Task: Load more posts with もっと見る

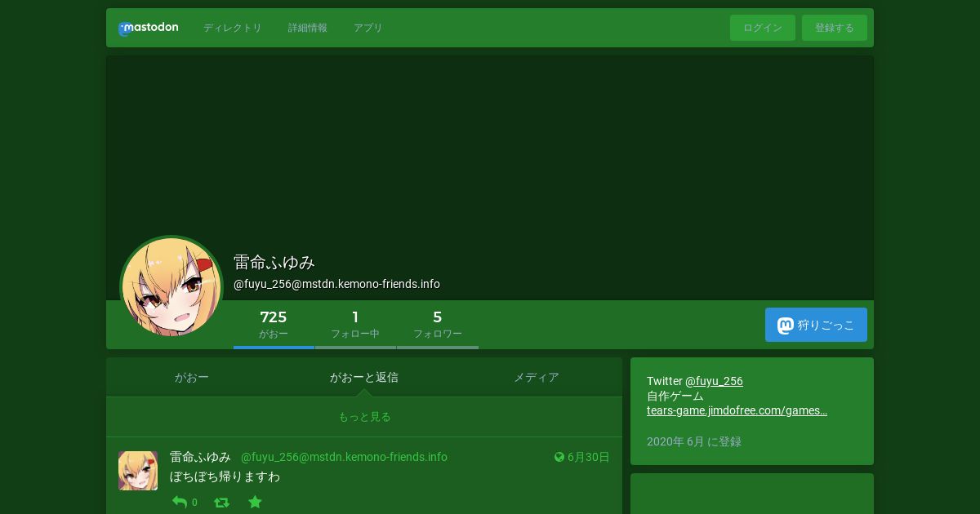Action: 364,417
